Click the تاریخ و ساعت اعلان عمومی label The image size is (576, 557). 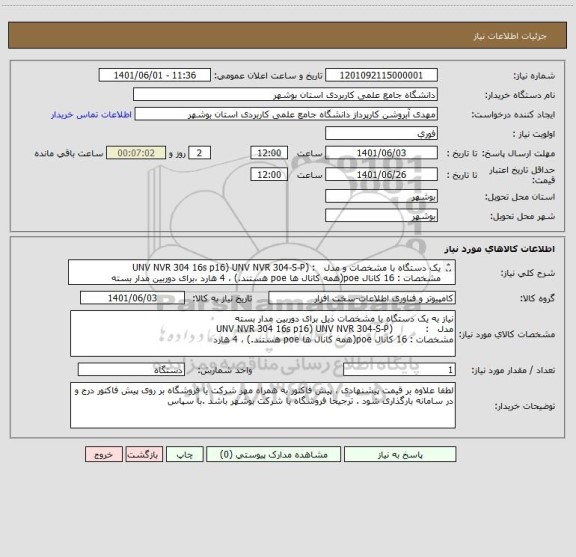click(x=269, y=76)
